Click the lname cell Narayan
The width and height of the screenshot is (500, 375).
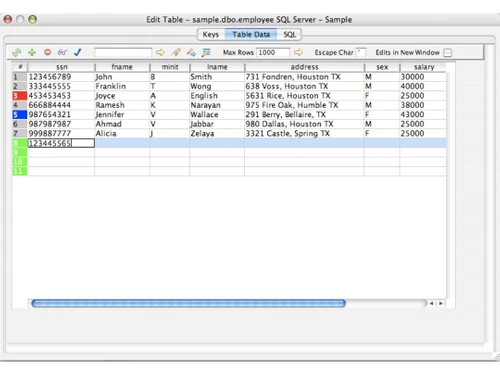pos(217,105)
